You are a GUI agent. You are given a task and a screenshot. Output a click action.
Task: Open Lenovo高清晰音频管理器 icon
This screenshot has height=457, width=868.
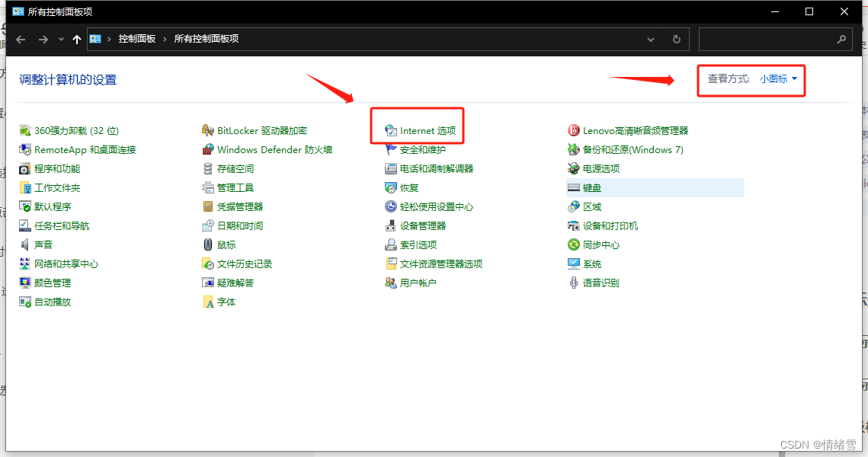[574, 130]
